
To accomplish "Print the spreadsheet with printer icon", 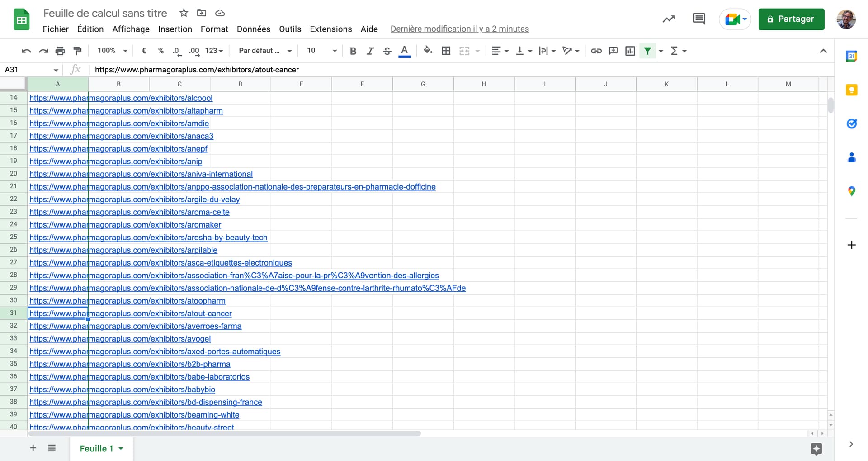I will pos(60,51).
